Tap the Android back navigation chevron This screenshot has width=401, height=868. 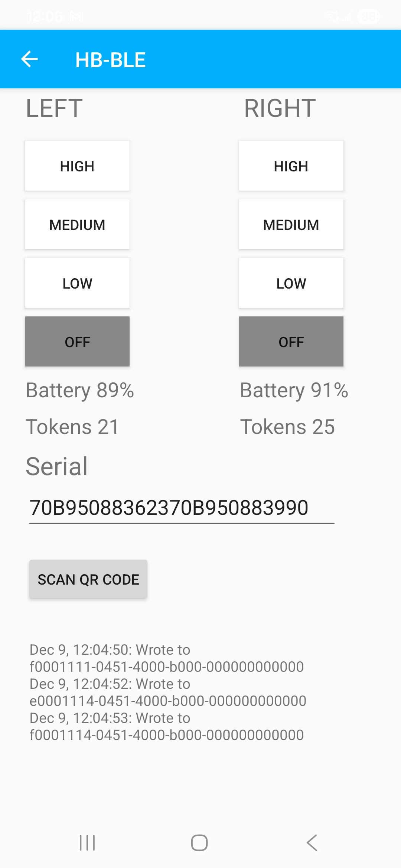[x=312, y=843]
